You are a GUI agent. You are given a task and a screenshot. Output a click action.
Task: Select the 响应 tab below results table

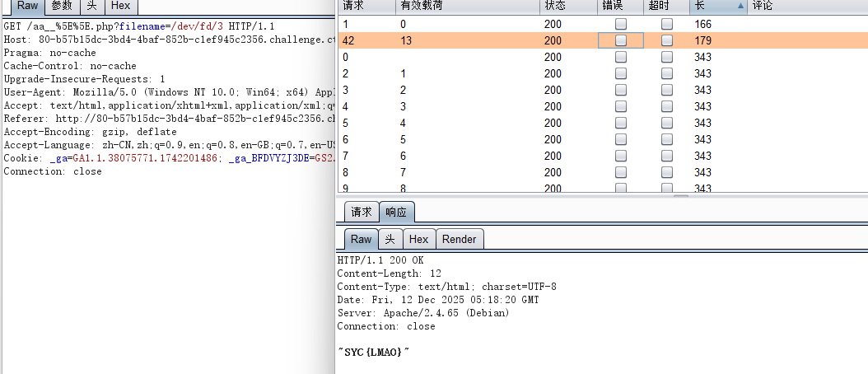point(396,212)
